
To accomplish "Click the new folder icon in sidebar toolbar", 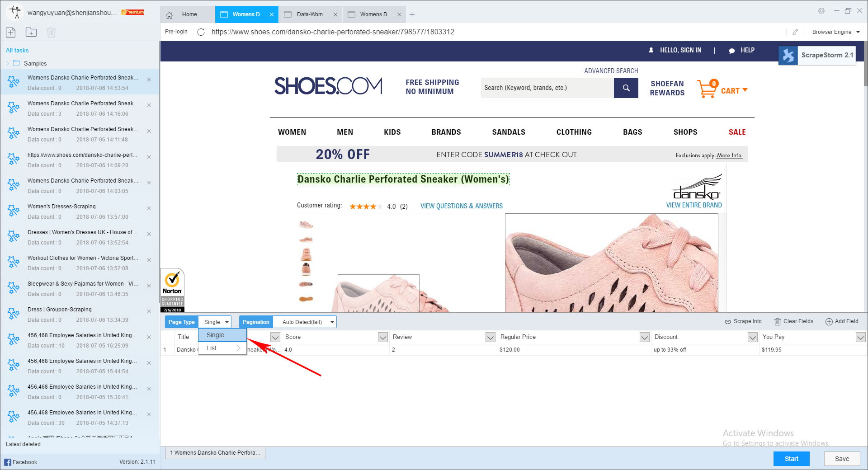I will point(31,32).
